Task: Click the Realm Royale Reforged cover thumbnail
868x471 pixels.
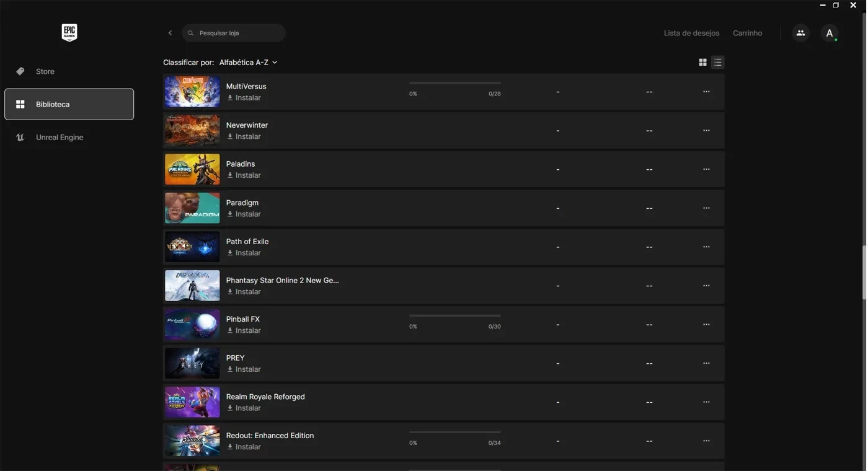Action: click(192, 402)
